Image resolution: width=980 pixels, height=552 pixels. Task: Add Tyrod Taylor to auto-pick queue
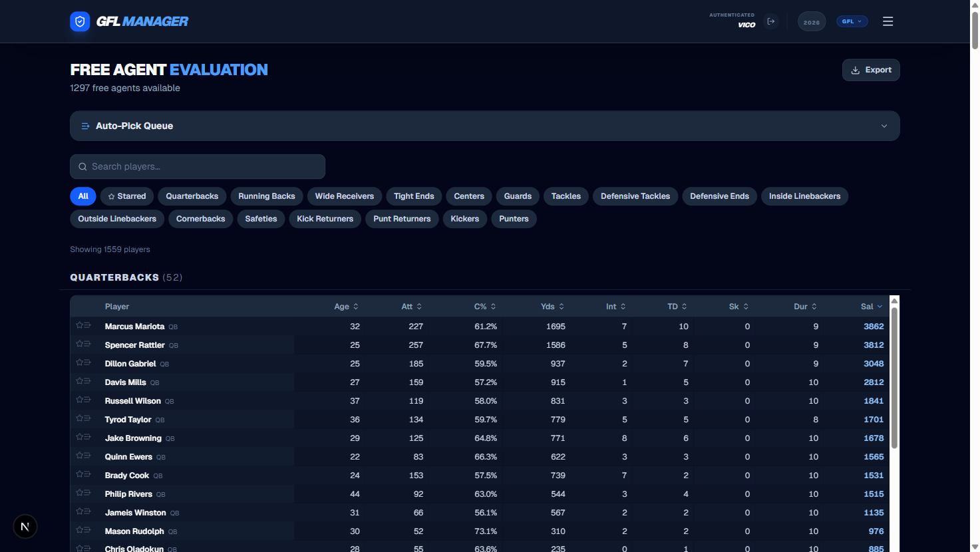87,418
